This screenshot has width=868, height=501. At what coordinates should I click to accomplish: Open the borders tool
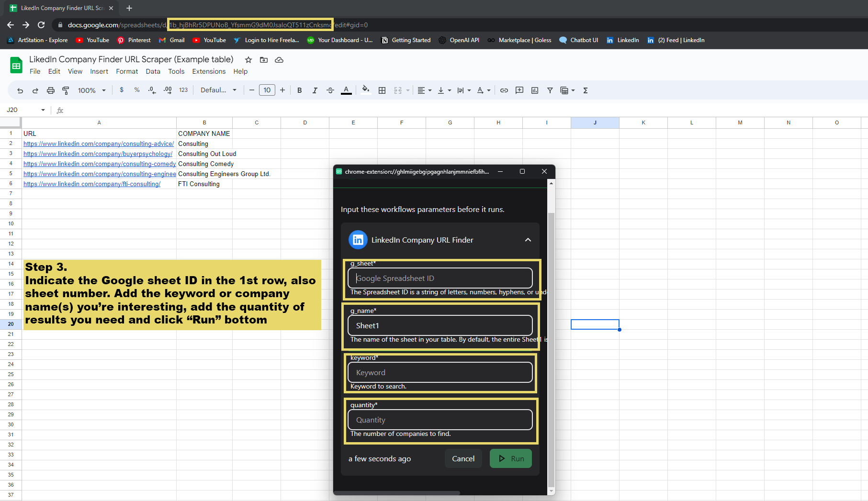tap(382, 90)
